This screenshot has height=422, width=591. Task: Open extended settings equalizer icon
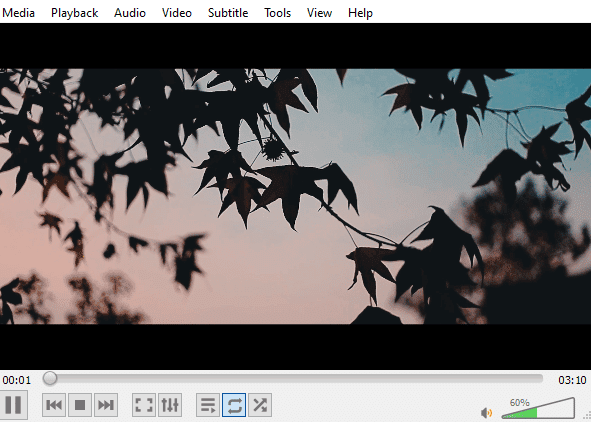click(170, 405)
